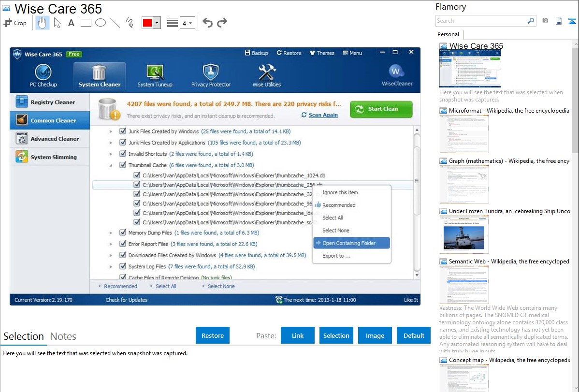Viewport: 579px width, 392px height.
Task: Choose Open Containing Folder
Action: coord(351,243)
